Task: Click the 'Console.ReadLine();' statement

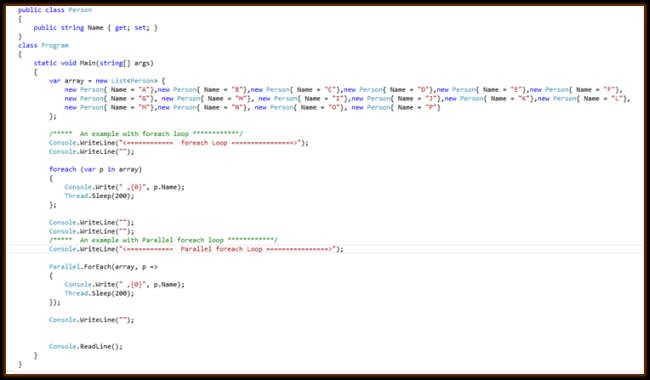Action: [x=86, y=346]
